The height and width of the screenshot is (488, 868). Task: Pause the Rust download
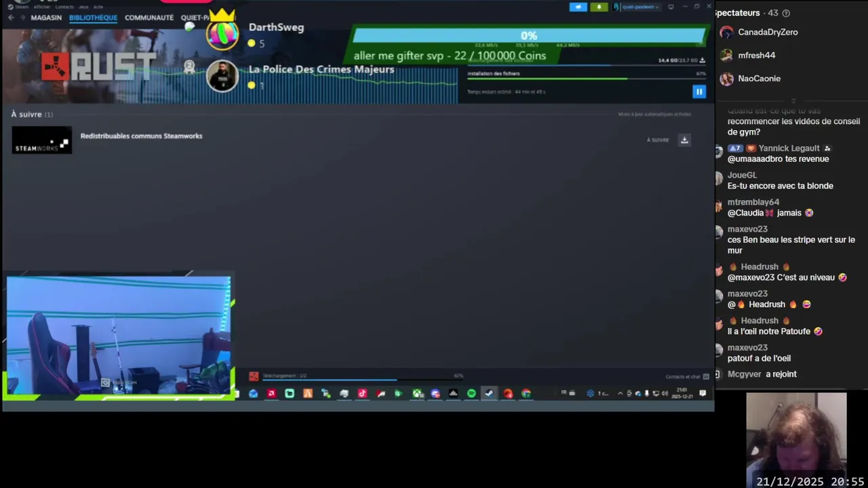click(x=699, y=91)
